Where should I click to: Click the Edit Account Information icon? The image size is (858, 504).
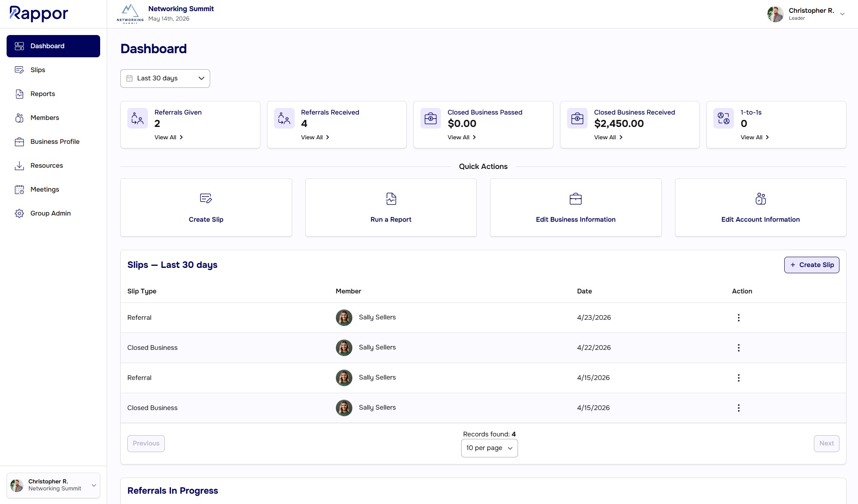[x=761, y=199]
